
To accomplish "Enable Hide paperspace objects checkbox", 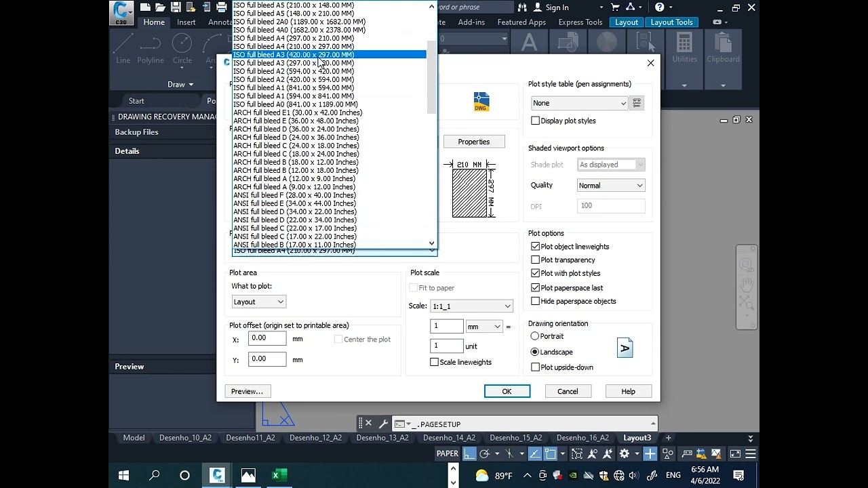I will pyautogui.click(x=536, y=302).
